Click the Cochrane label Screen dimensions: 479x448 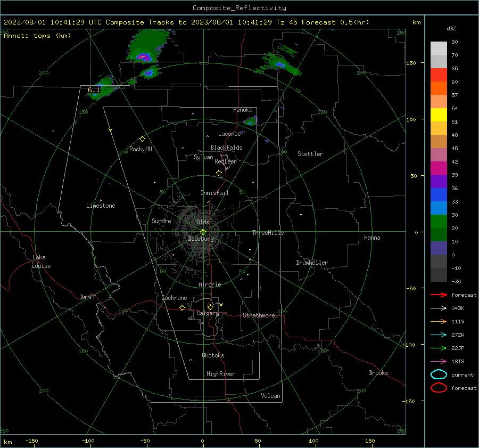pyautogui.click(x=174, y=298)
